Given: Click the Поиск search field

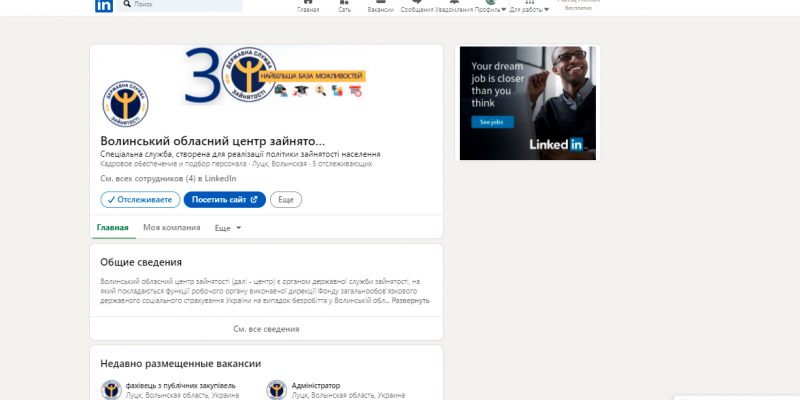Looking at the screenshot, I should pos(180,5).
